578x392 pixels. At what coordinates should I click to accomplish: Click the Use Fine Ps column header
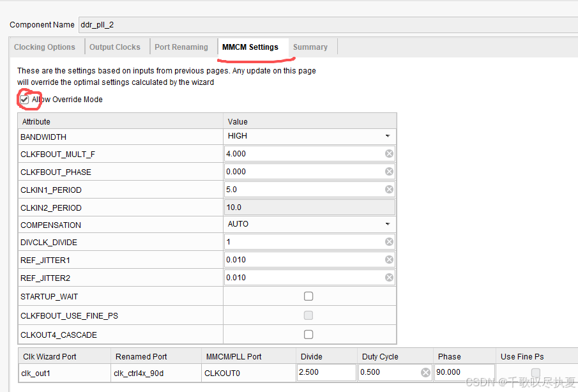536,357
